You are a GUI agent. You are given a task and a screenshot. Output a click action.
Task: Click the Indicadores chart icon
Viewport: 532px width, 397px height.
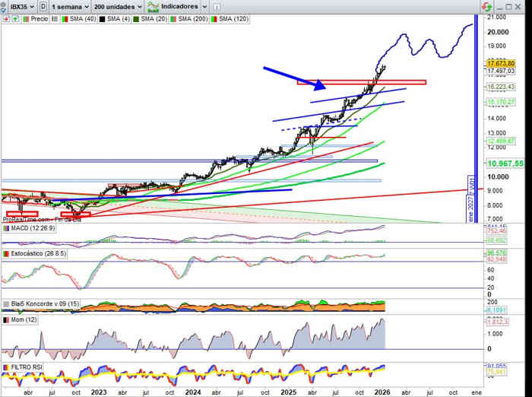(x=154, y=6)
